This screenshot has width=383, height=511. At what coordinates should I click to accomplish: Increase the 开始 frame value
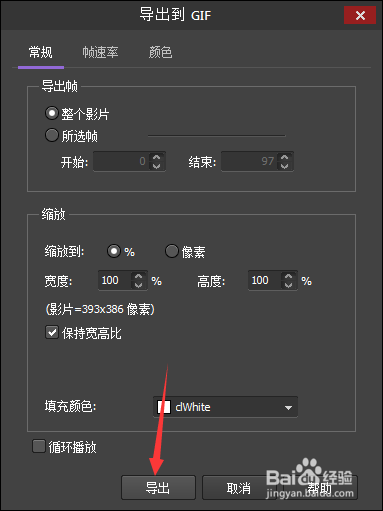click(157, 157)
